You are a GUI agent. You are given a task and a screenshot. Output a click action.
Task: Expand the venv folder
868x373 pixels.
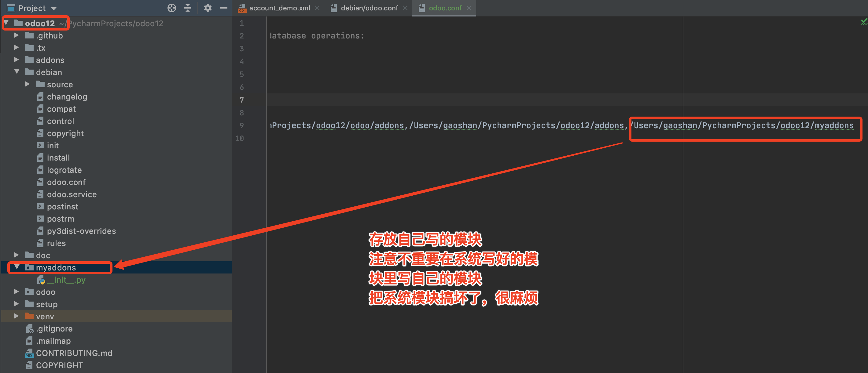(x=17, y=317)
